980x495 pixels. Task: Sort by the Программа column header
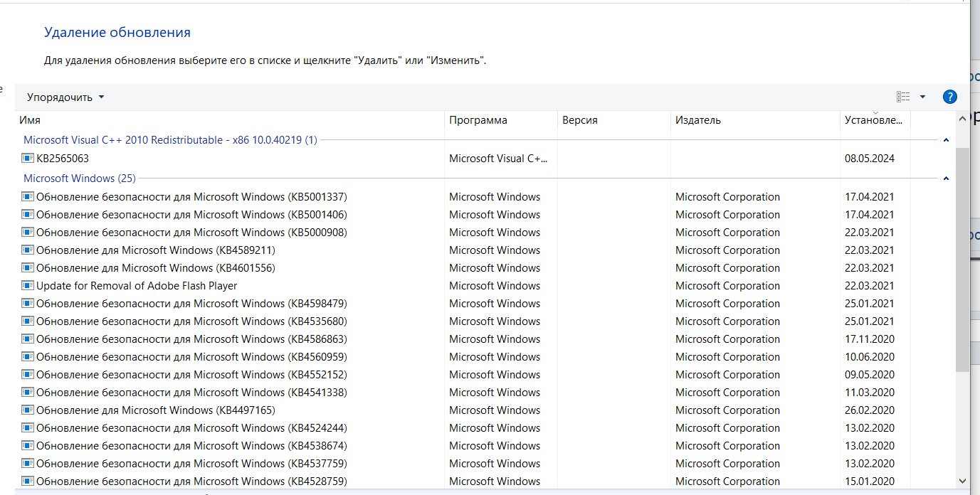[x=478, y=120]
